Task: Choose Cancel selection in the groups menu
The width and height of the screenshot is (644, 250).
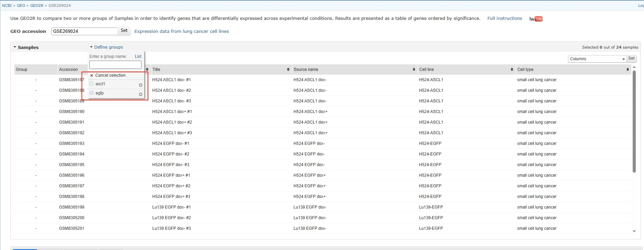Action: [x=110, y=75]
